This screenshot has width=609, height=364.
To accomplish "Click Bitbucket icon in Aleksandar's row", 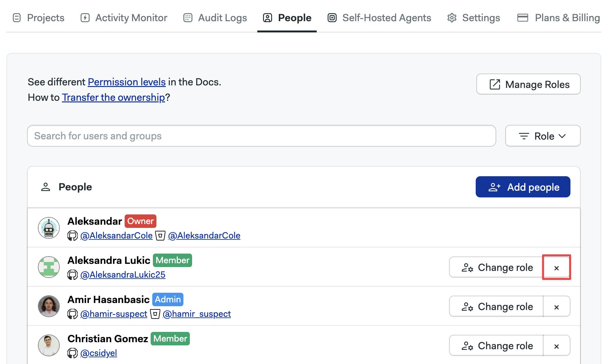I will 160,236.
